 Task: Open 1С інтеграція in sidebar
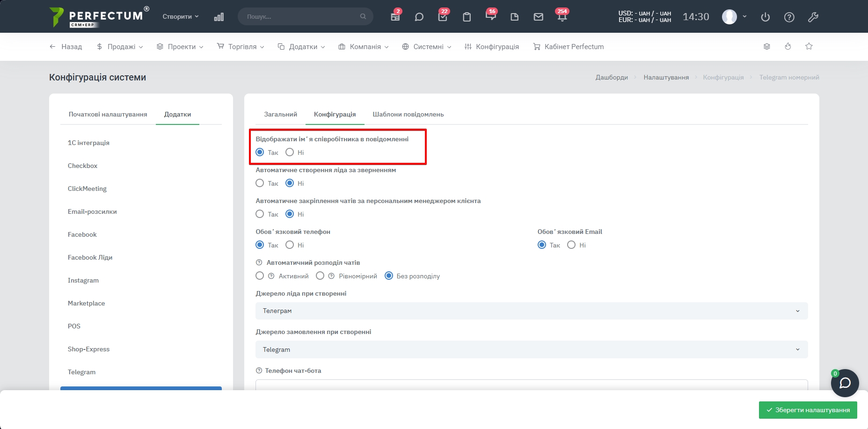(x=88, y=143)
